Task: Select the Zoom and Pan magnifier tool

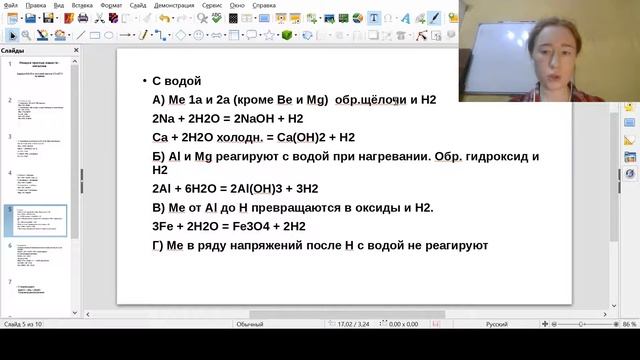Action: point(26,36)
